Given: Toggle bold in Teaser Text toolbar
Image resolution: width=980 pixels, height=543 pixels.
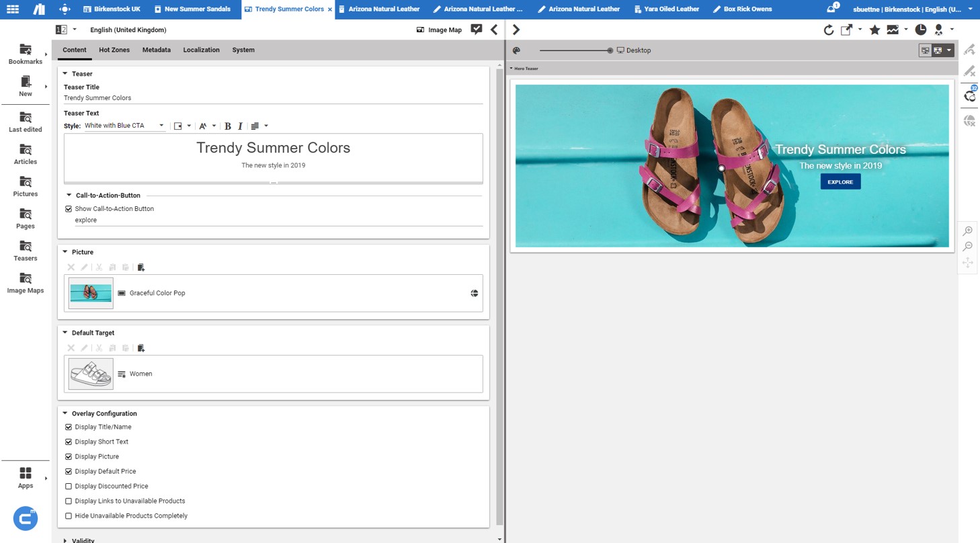Looking at the screenshot, I should [228, 126].
